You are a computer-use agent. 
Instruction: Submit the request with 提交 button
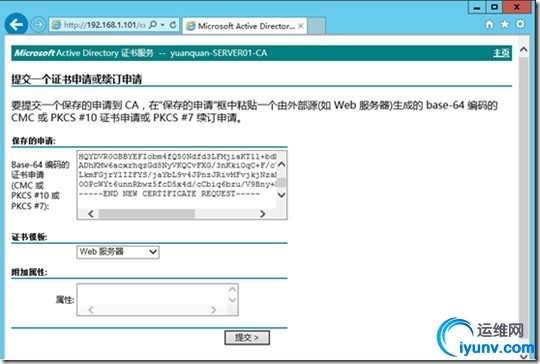(x=247, y=338)
